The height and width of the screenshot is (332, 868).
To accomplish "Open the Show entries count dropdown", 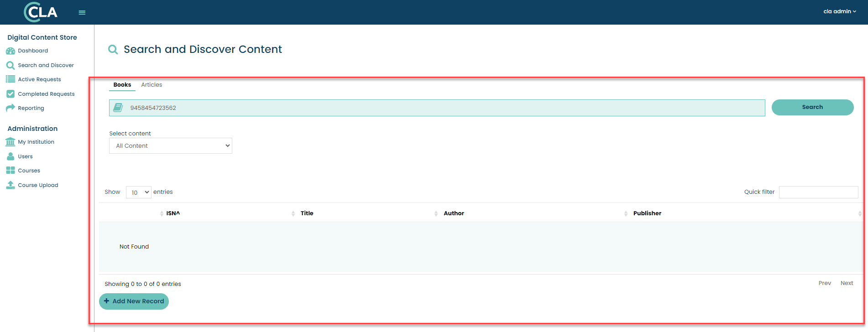I will (x=138, y=192).
